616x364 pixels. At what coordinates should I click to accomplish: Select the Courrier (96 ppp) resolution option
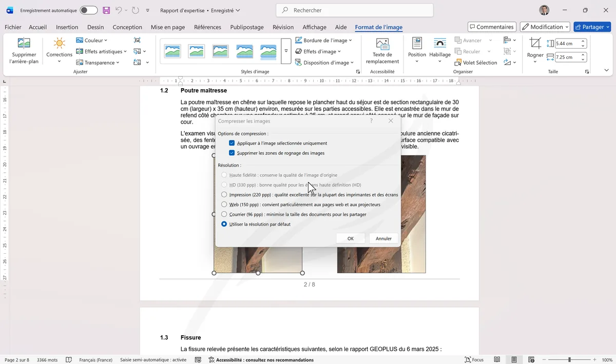224,214
